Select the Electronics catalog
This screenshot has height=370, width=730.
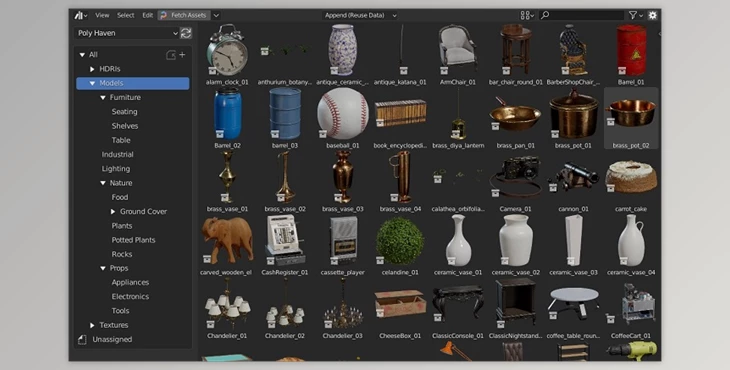(x=130, y=297)
